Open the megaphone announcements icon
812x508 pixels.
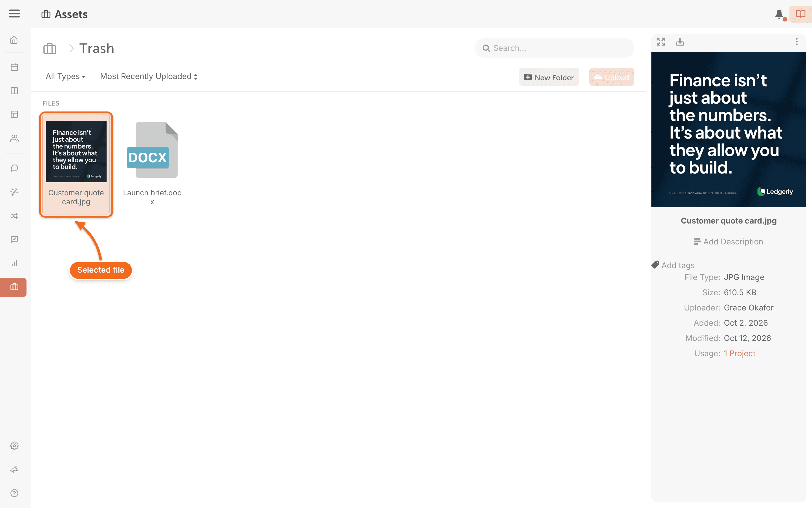[x=14, y=469]
